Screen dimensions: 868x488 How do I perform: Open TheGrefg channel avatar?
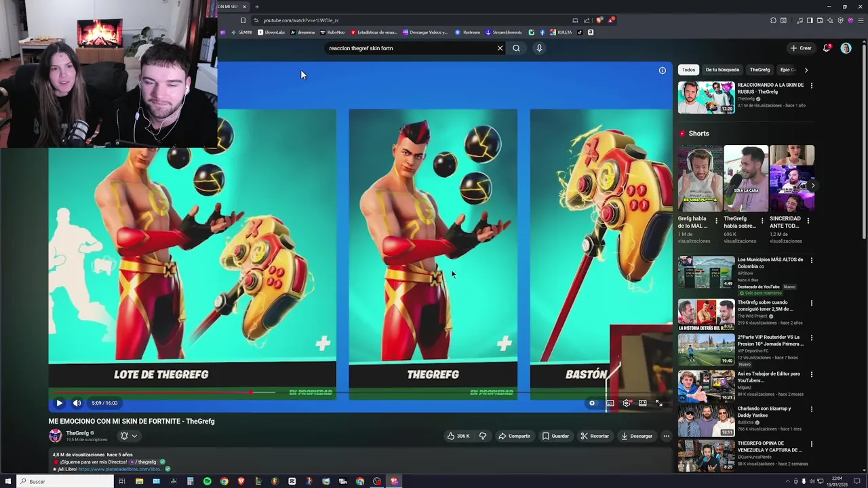[x=56, y=436]
